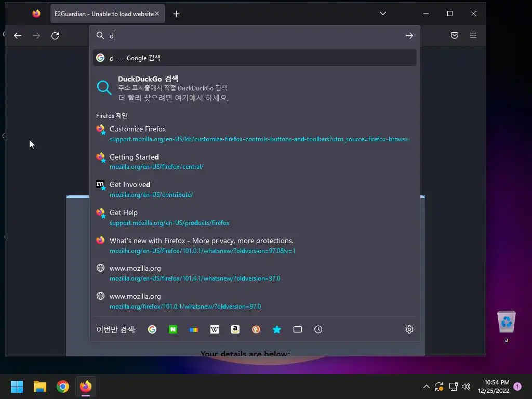Search this time with Amazon
Viewport: 532px width, 399px height.
click(235, 329)
